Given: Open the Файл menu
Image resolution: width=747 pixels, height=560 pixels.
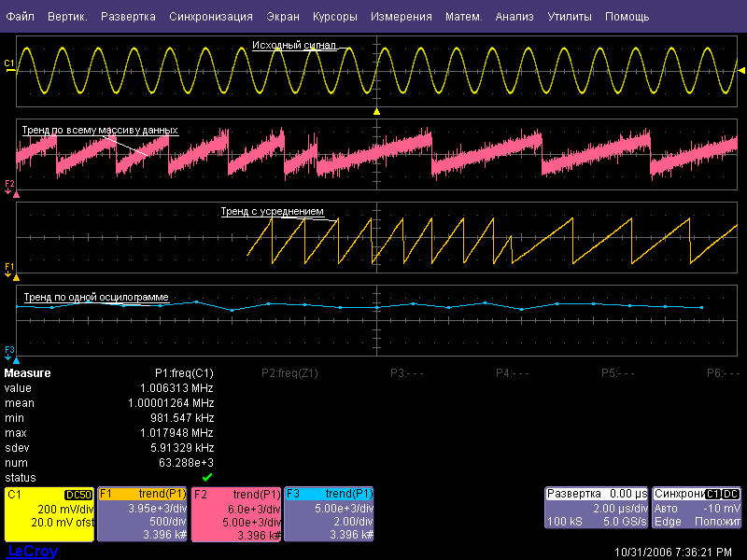Looking at the screenshot, I should click(19, 17).
